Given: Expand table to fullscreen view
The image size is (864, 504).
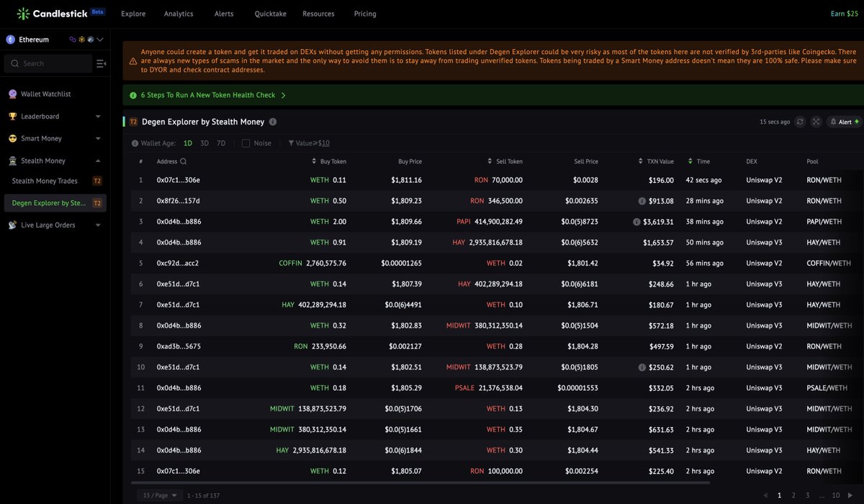Looking at the screenshot, I should tap(816, 122).
